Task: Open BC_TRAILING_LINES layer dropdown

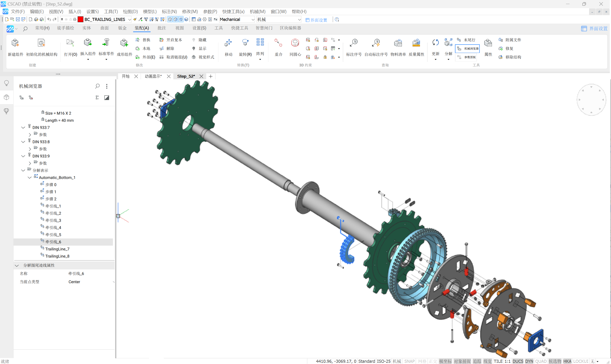Action: pos(130,20)
